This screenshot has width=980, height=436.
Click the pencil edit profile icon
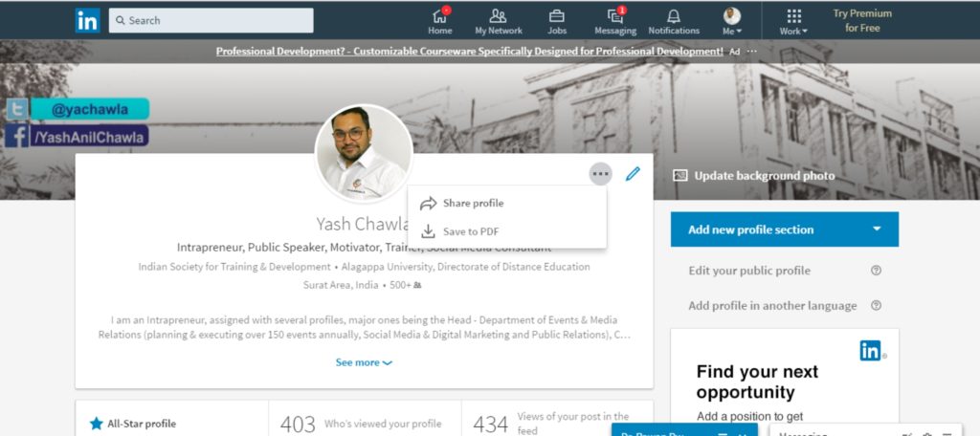[633, 174]
